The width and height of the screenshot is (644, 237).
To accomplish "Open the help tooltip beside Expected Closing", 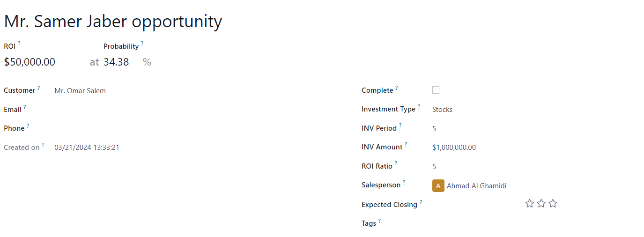I will click(x=421, y=202).
